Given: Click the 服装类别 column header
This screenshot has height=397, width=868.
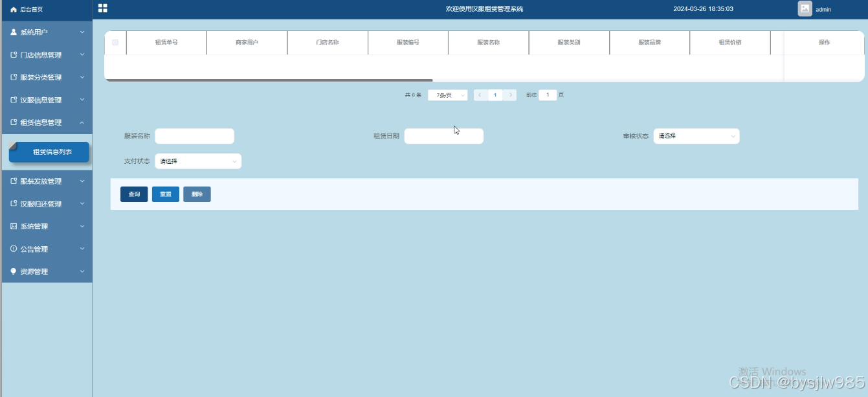Looking at the screenshot, I should click(x=569, y=42).
